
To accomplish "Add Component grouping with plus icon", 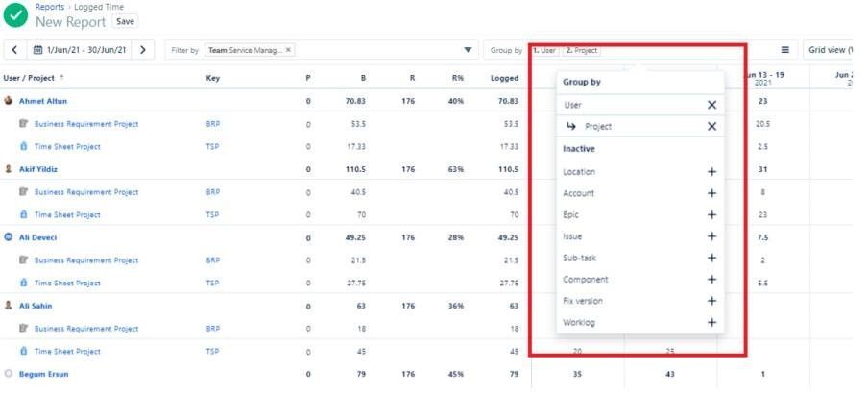I will click(711, 280).
